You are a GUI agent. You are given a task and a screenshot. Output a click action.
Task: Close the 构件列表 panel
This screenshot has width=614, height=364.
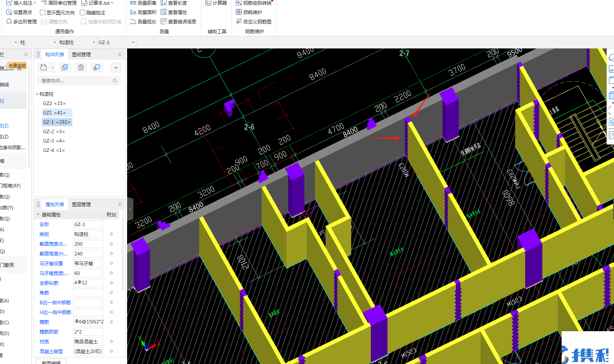(120, 55)
